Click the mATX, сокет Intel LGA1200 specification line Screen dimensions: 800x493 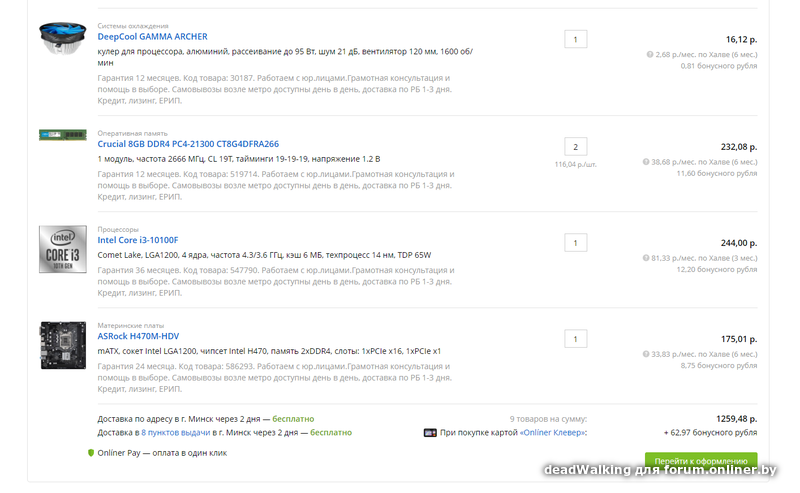269,351
